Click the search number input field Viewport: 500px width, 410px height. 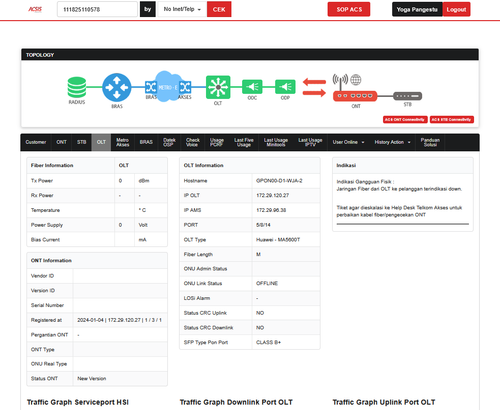97,9
